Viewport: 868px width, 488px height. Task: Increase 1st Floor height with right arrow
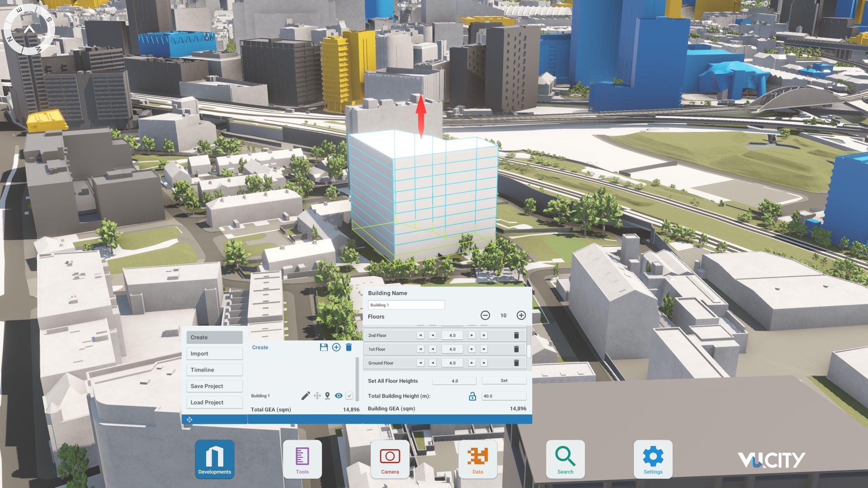(x=472, y=349)
